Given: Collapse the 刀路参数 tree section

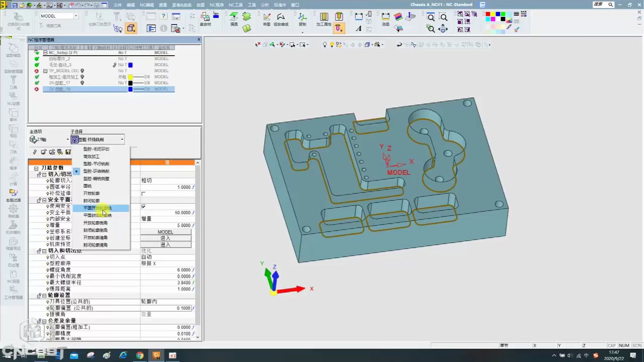Looking at the screenshot, I should (x=36, y=168).
